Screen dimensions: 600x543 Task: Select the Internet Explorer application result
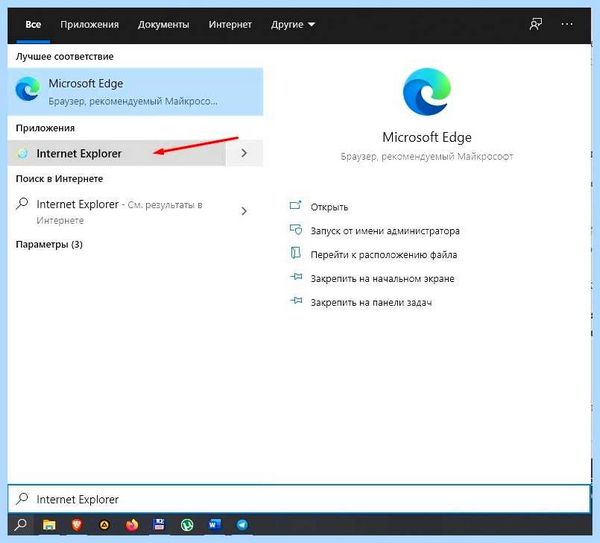point(116,153)
